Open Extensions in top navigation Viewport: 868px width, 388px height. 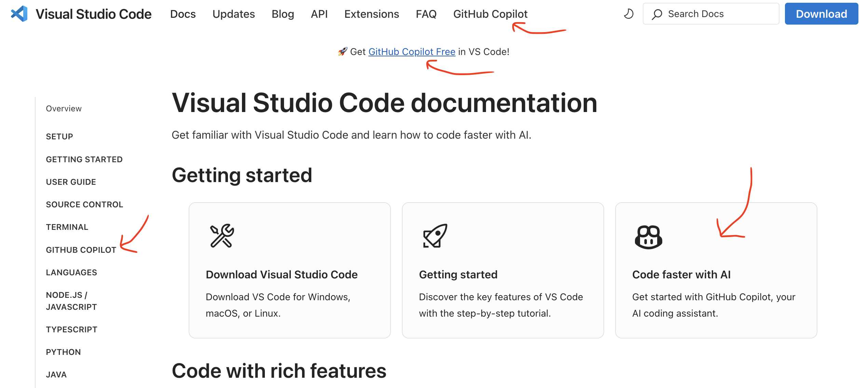click(371, 14)
